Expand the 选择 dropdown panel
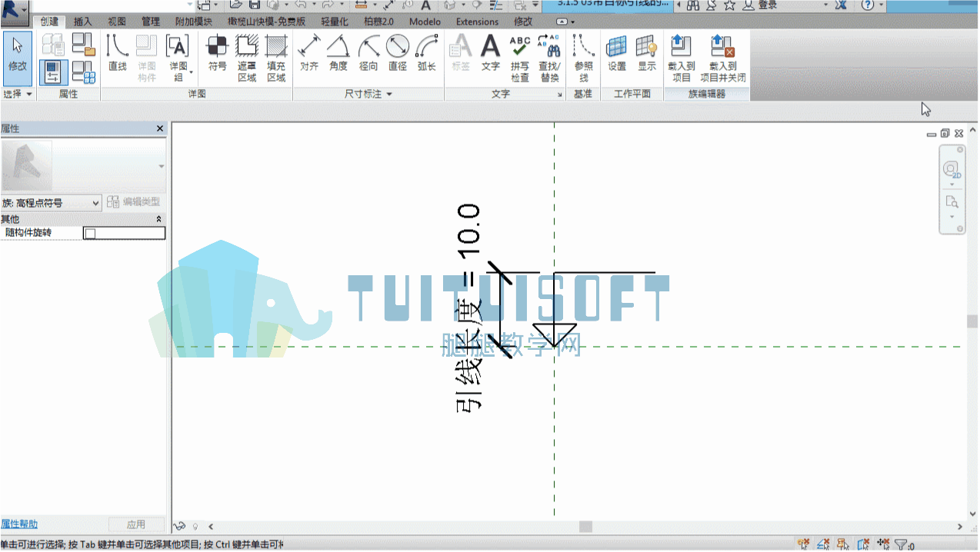 click(18, 94)
